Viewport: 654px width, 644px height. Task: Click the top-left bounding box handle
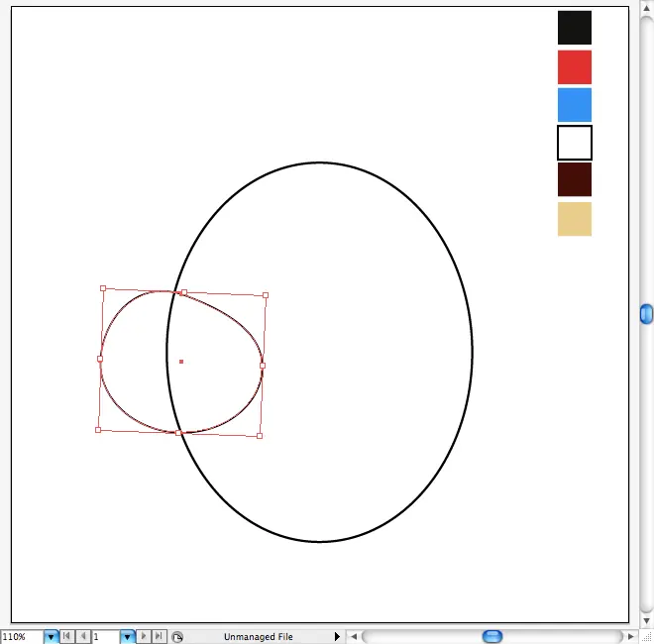pyautogui.click(x=103, y=288)
